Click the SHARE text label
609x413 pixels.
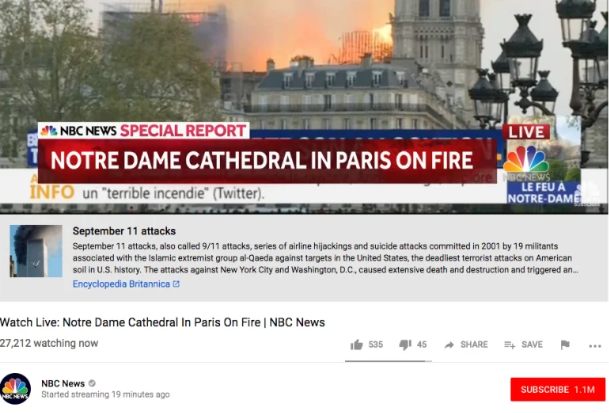[x=474, y=345]
